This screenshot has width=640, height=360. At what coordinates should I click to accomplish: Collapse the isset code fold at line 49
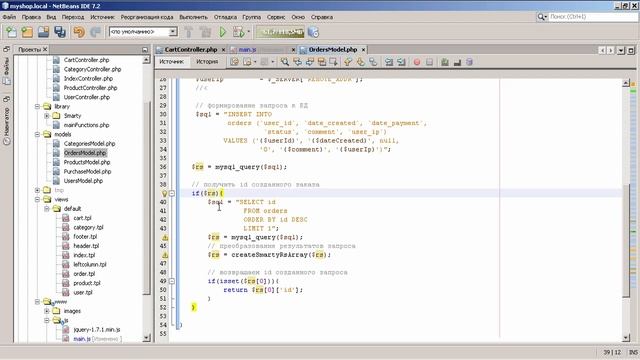point(172,281)
